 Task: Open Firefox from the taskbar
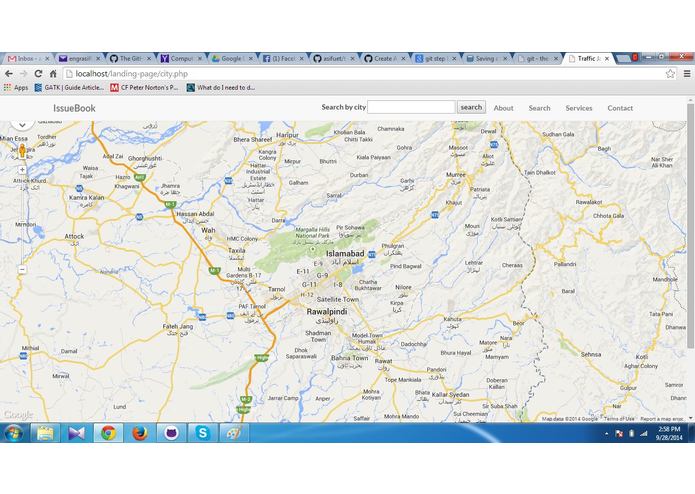click(140, 433)
